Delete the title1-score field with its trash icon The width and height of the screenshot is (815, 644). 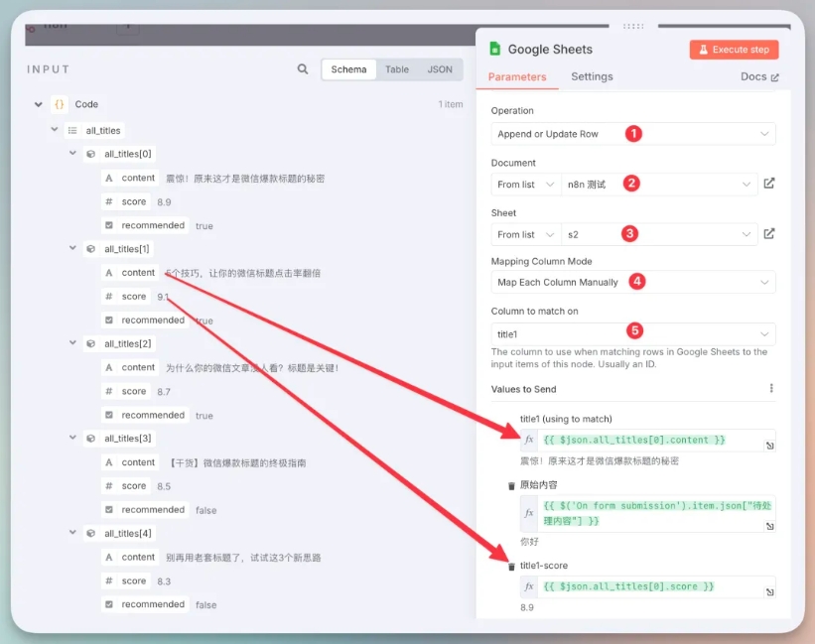[x=511, y=566]
